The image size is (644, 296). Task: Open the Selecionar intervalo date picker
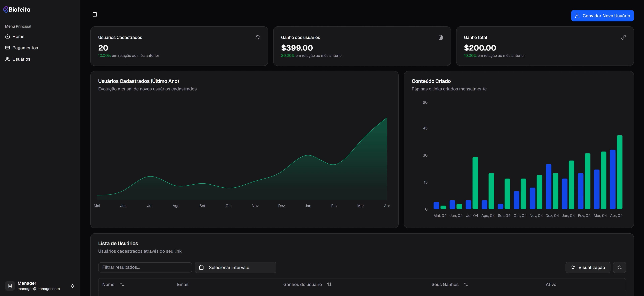tap(235, 267)
